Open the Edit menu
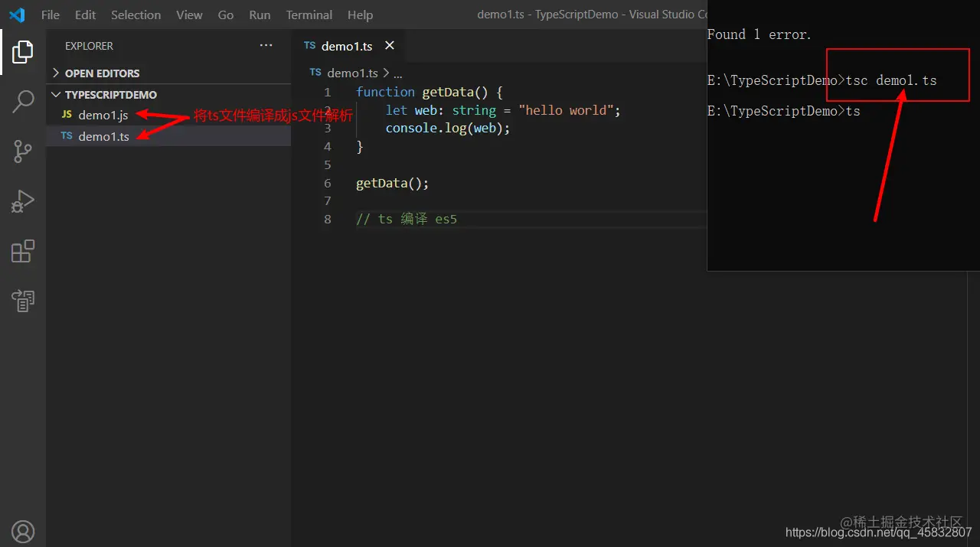 86,15
